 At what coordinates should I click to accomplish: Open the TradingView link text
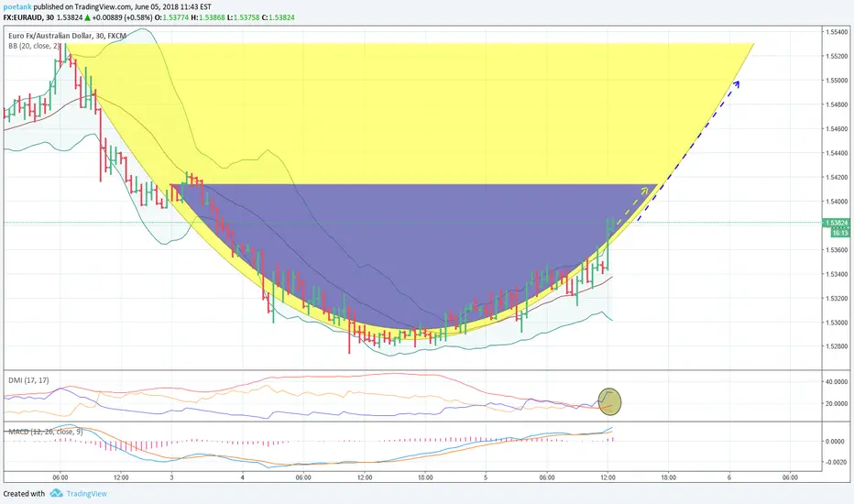87,494
